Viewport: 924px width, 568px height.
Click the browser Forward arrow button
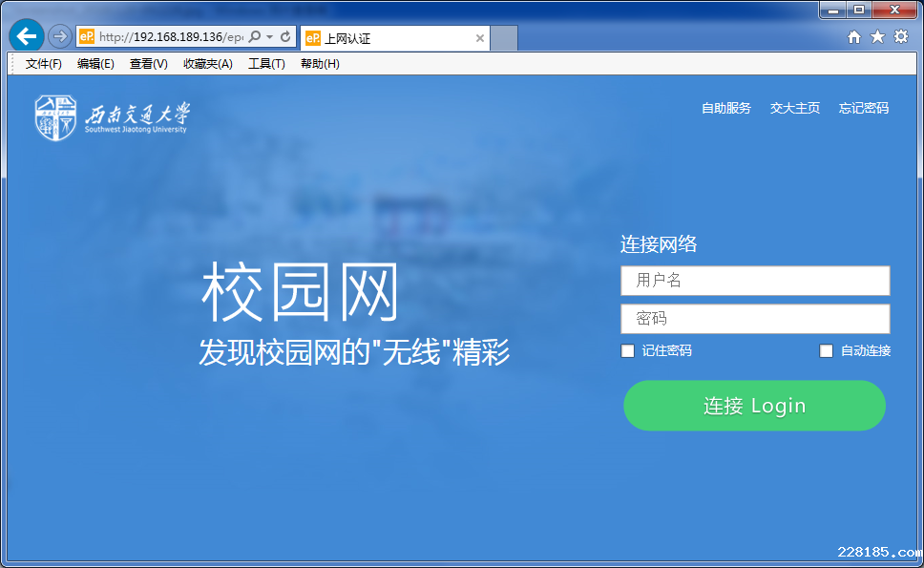(59, 36)
